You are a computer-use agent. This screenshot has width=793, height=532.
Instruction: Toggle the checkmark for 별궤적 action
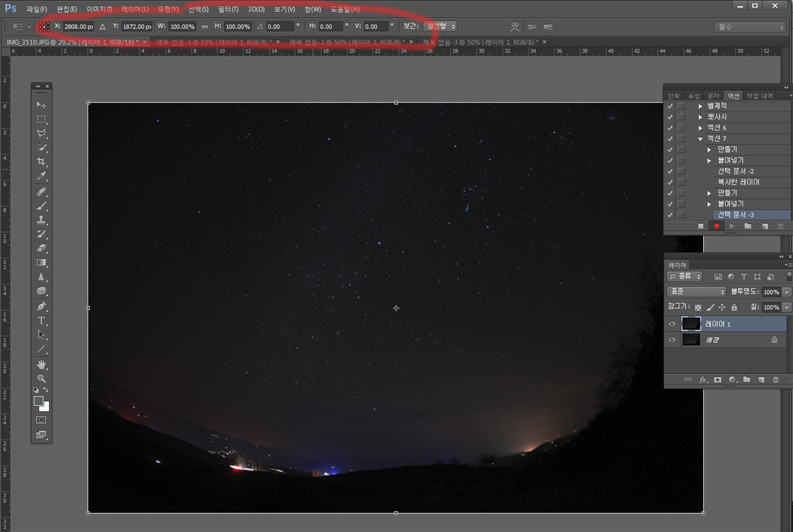tap(670, 106)
